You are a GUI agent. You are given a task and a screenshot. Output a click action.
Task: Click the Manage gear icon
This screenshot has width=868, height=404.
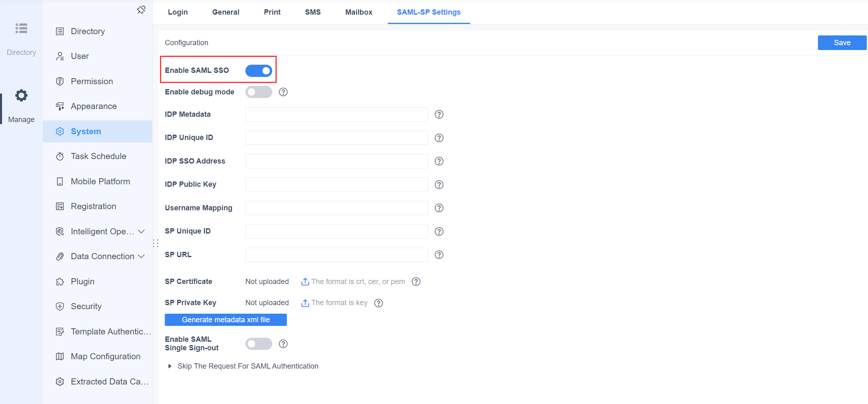[21, 95]
